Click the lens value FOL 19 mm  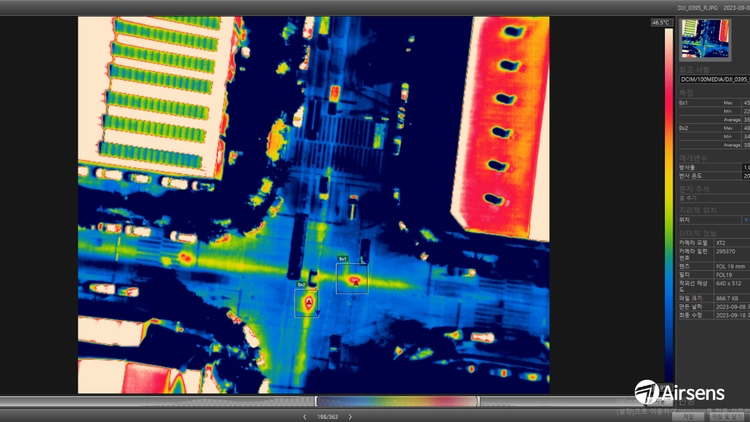click(x=730, y=267)
